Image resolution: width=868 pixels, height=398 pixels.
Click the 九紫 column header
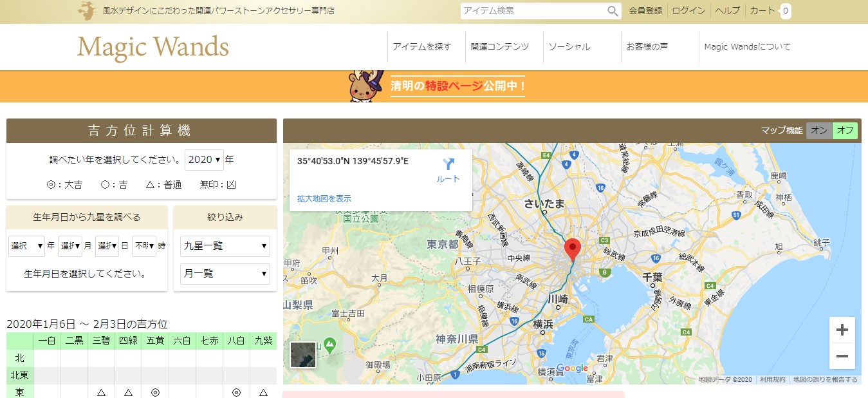(263, 341)
